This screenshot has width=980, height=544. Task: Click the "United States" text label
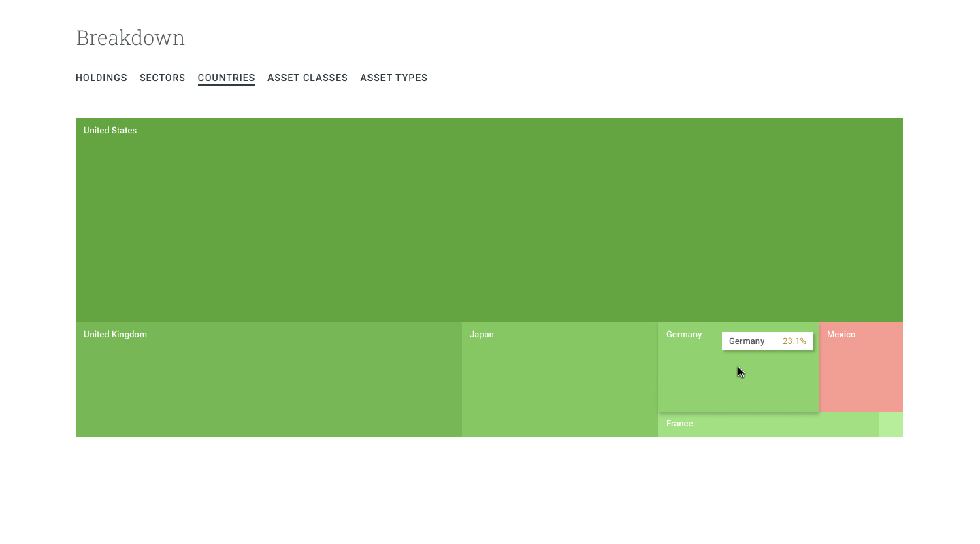point(110,131)
